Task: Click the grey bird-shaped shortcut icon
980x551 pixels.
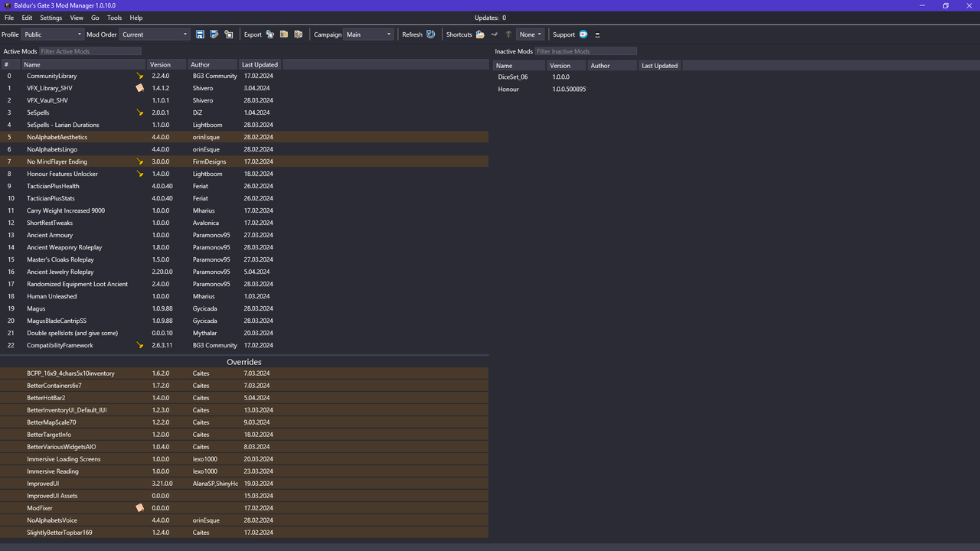Action: coord(494,34)
